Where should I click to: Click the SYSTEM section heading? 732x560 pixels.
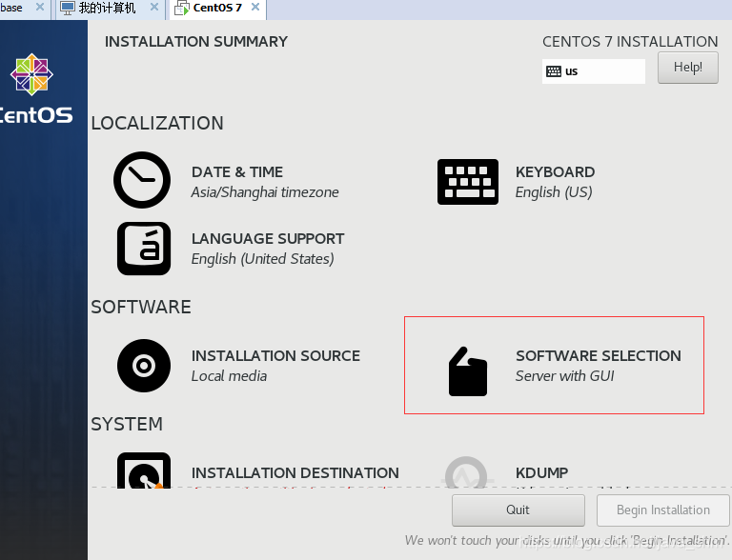[127, 425]
